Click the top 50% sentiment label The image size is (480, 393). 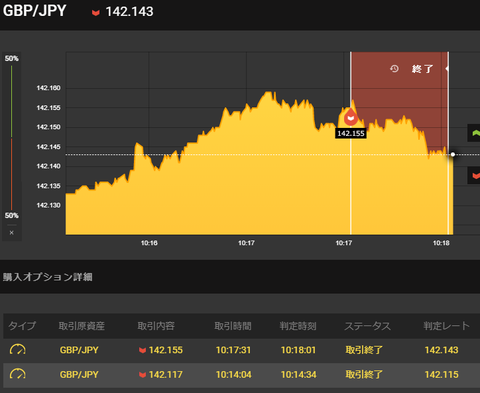click(12, 59)
